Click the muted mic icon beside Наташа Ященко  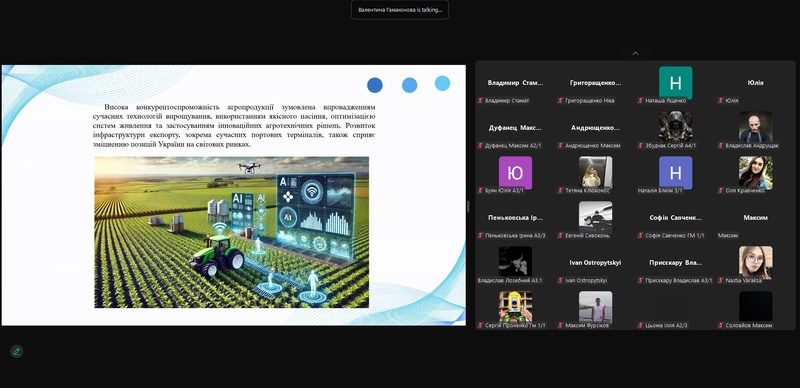(x=640, y=101)
